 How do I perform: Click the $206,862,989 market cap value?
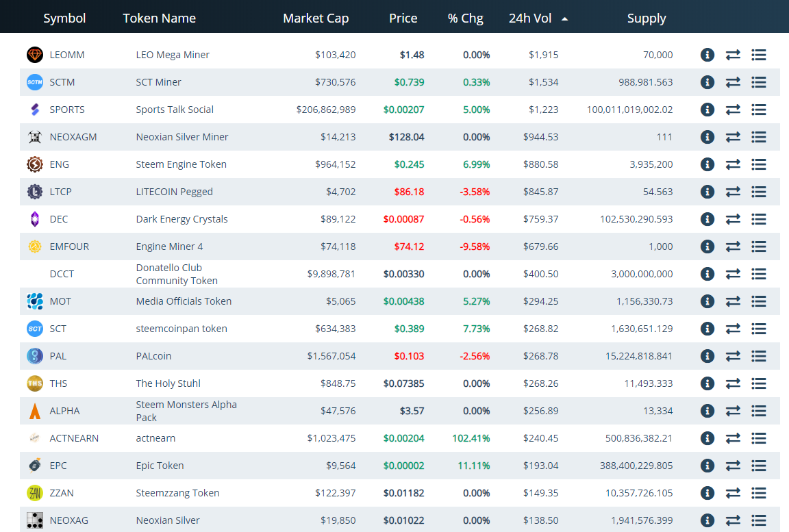click(326, 110)
